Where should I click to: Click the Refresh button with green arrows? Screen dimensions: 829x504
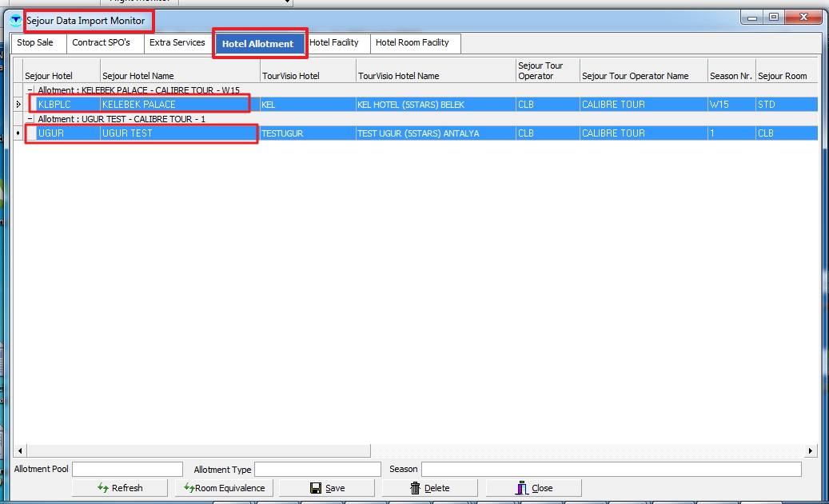pos(120,488)
